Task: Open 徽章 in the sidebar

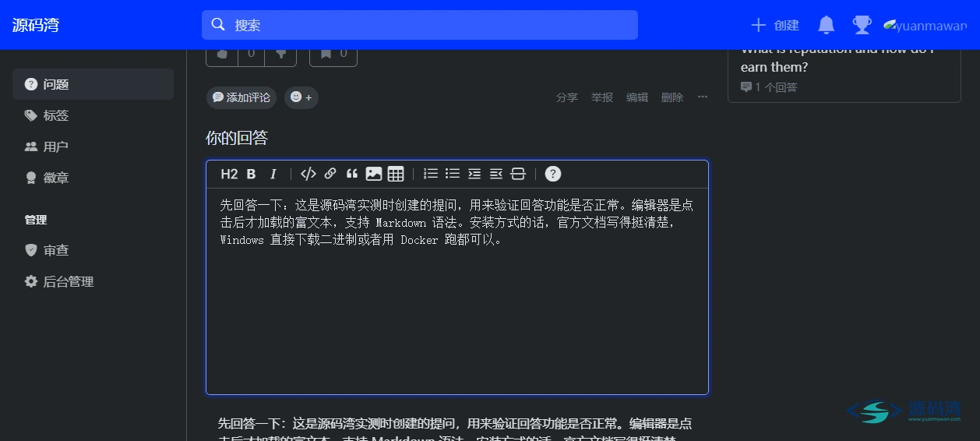Action: click(93, 178)
